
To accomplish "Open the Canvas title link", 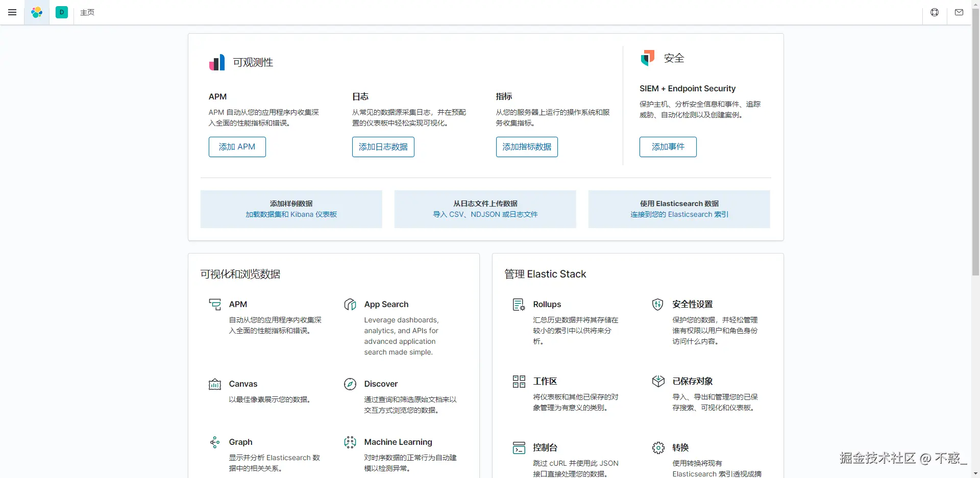I will point(243,384).
